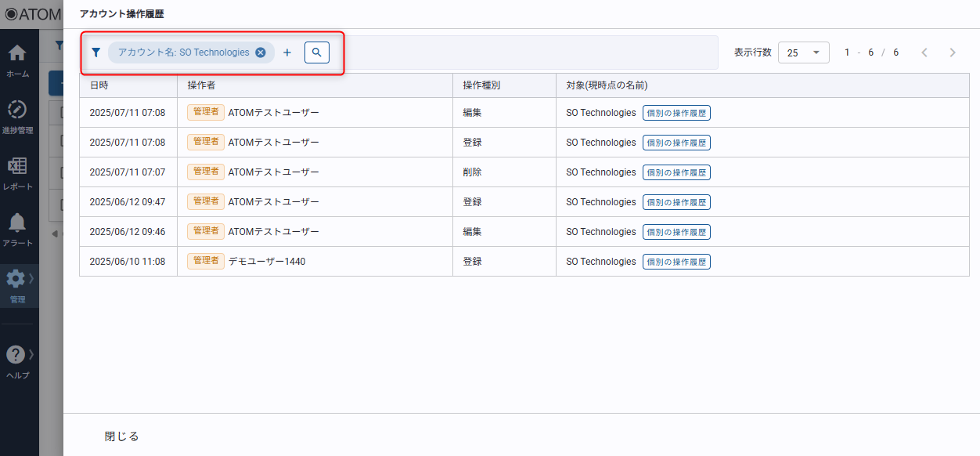
Task: Click the magnifier search button
Action: click(317, 52)
